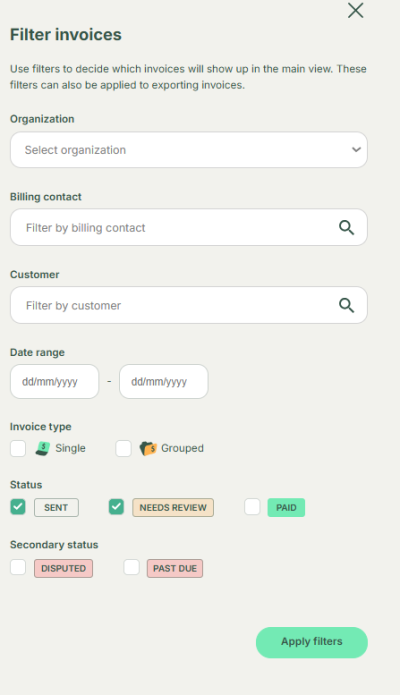This screenshot has width=400, height=695.
Task: Expand the Select organization dropdown chevron
Action: [x=356, y=150]
